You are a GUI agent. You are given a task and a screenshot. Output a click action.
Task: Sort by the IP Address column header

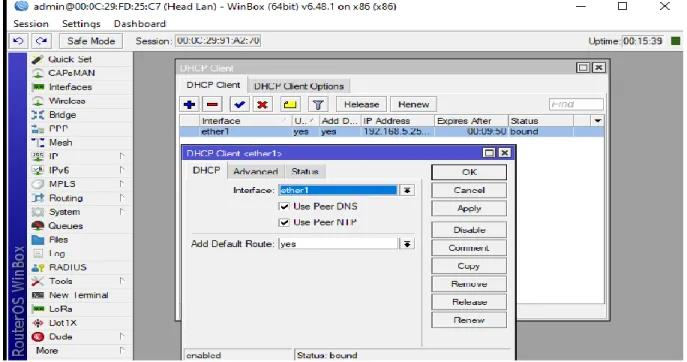pyautogui.click(x=398, y=121)
